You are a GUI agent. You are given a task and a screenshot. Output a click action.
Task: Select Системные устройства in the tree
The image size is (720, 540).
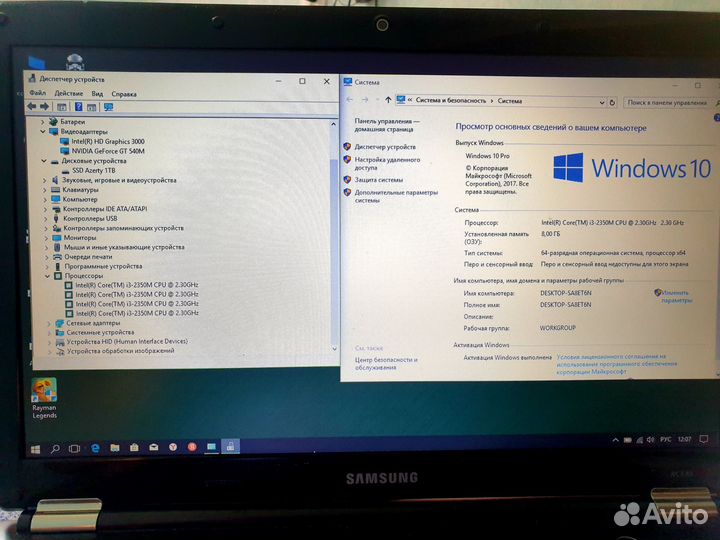point(100,332)
